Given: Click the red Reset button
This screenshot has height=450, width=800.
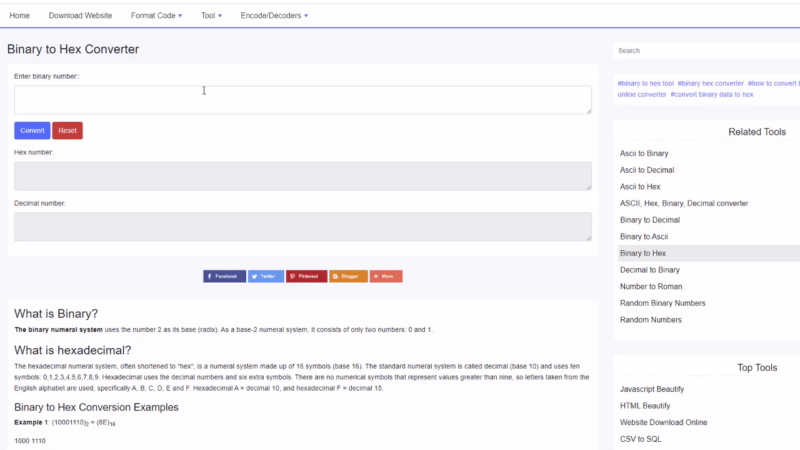Looking at the screenshot, I should (x=67, y=131).
